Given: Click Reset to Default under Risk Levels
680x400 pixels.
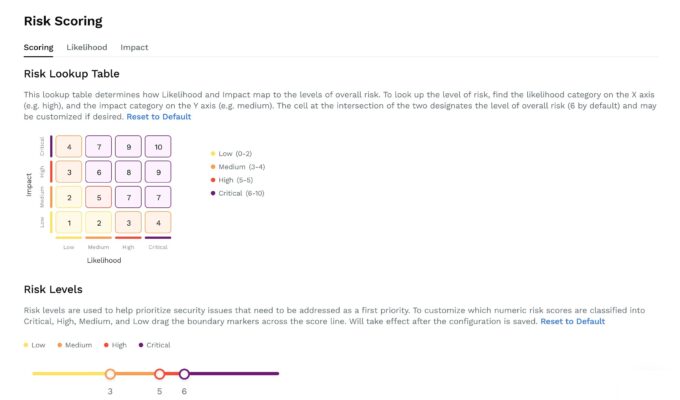Looking at the screenshot, I should tap(573, 321).
